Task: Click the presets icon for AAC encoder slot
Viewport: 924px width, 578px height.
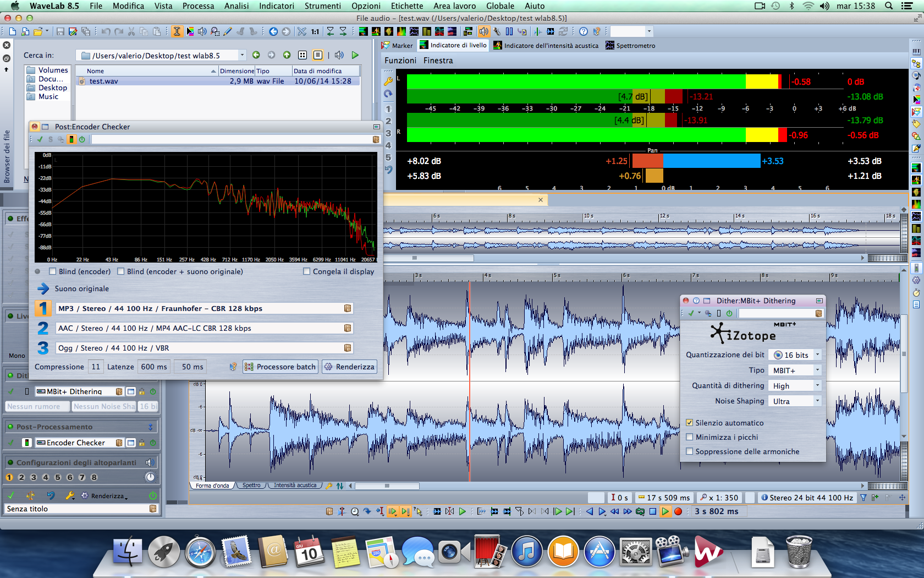Action: [348, 328]
